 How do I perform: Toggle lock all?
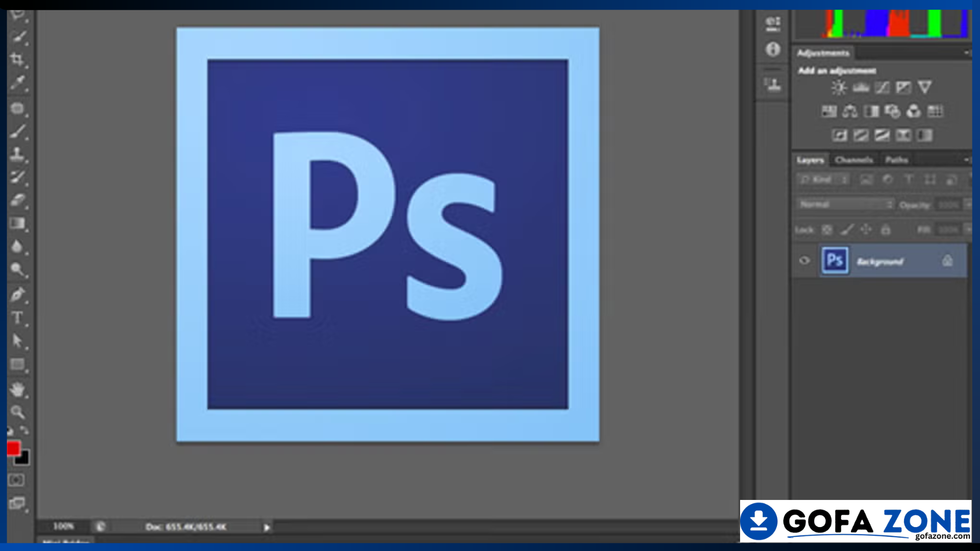point(886,230)
